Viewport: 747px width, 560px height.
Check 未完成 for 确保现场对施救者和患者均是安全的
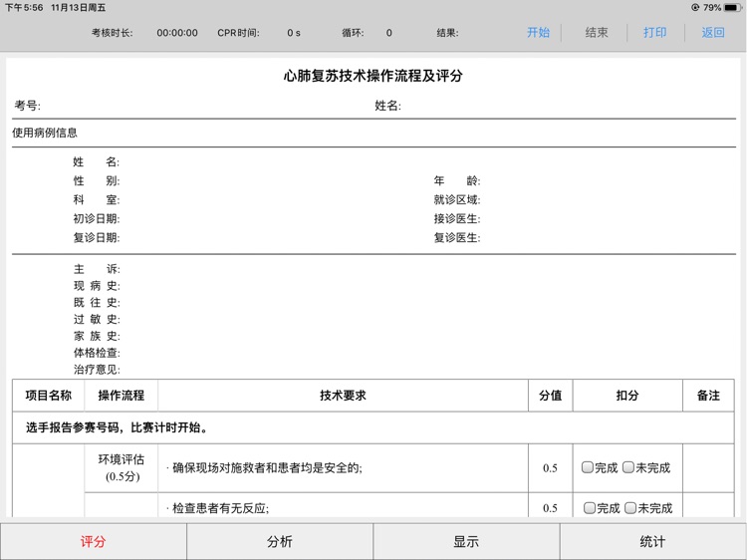pyautogui.click(x=628, y=467)
